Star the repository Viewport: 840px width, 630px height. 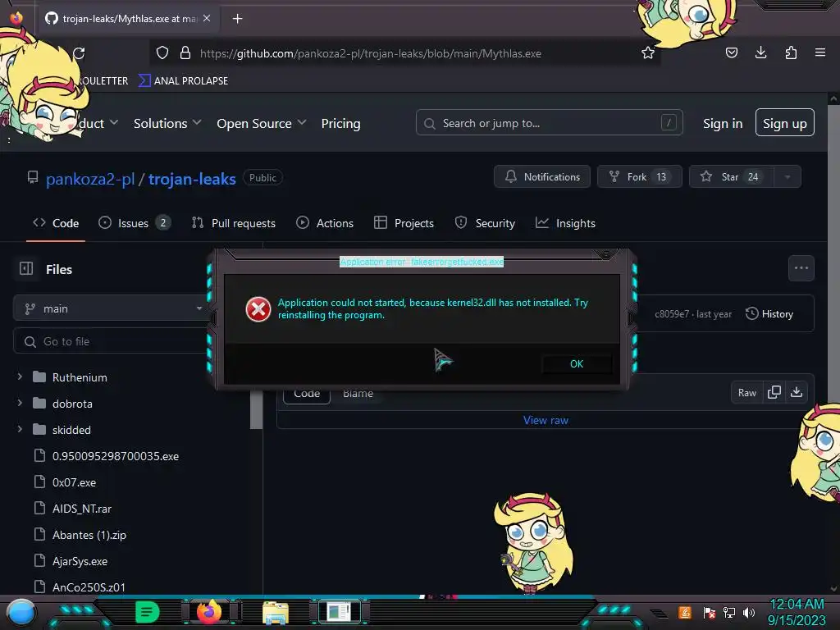(732, 177)
